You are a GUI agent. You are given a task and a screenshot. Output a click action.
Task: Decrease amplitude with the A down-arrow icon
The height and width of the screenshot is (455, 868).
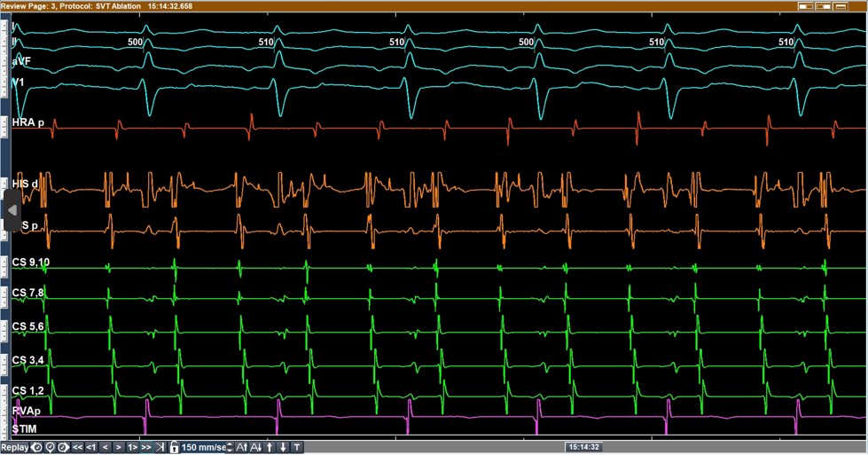[x=255, y=447]
